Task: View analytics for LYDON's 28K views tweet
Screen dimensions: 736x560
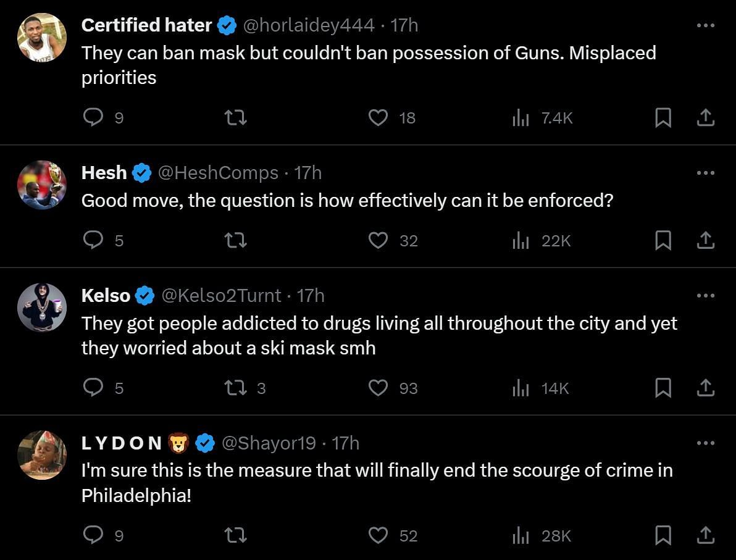Action: tap(521, 535)
